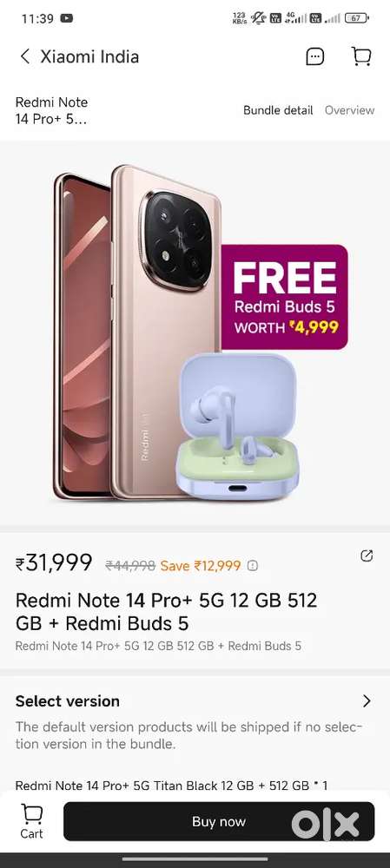The height and width of the screenshot is (868, 390).
Task: Tap the Redmi Note 14 Pro+ phone image
Action: click(x=136, y=332)
